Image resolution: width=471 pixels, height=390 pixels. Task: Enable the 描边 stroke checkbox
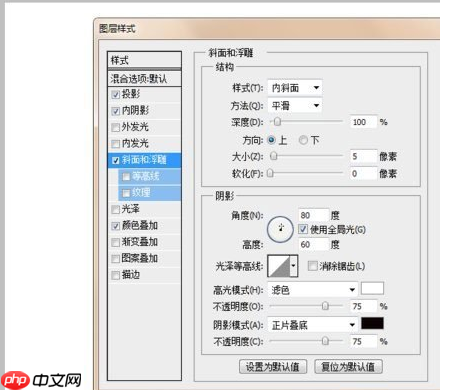pos(115,275)
